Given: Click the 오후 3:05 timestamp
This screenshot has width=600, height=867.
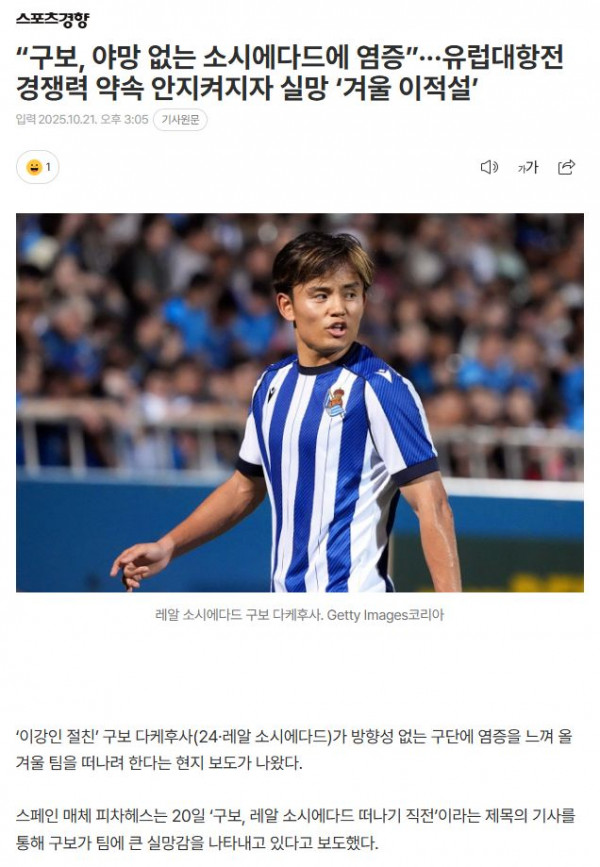Looking at the screenshot, I should [124, 119].
